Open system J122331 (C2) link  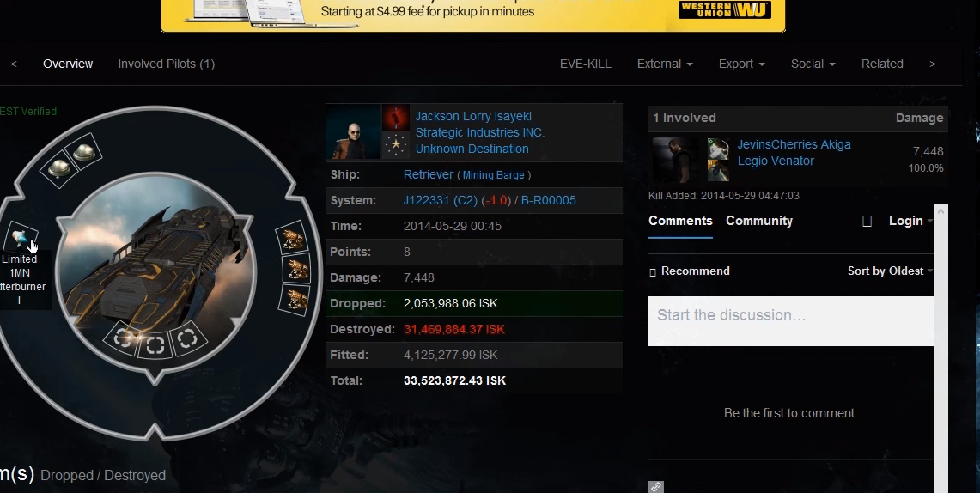[x=440, y=201]
